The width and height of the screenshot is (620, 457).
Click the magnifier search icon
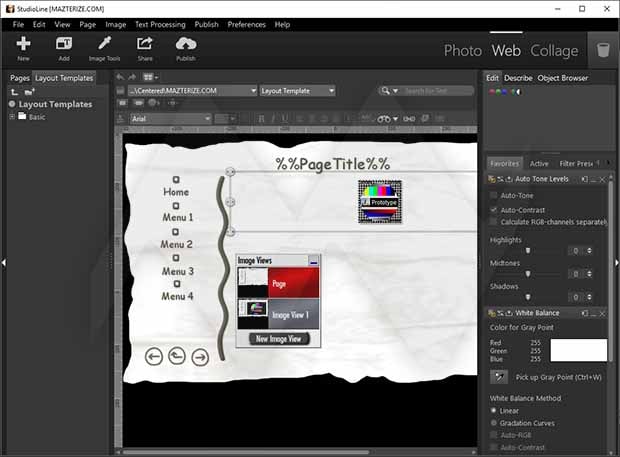[385, 91]
